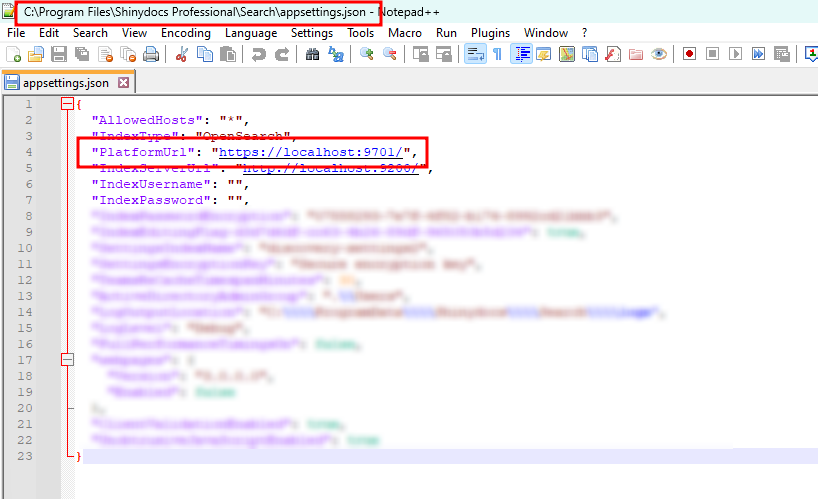Click the Open file folder icon
This screenshot has height=499, width=818.
[x=36, y=54]
